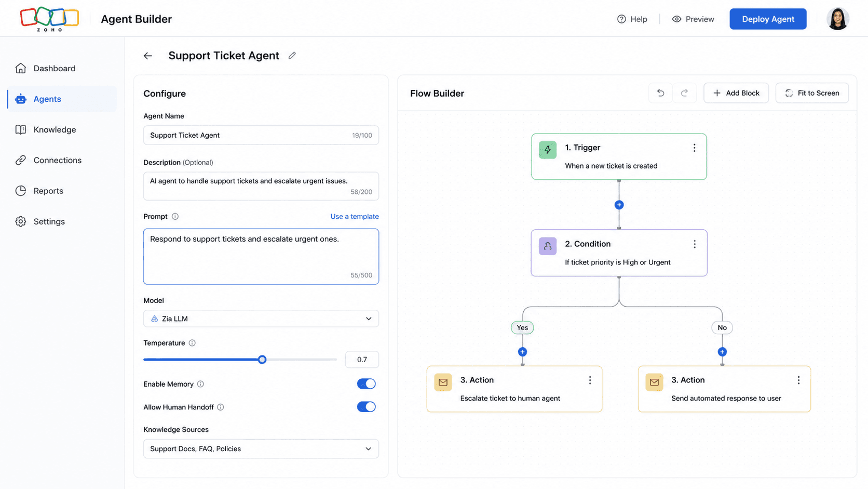Open Settings in the sidebar

coord(62,221)
